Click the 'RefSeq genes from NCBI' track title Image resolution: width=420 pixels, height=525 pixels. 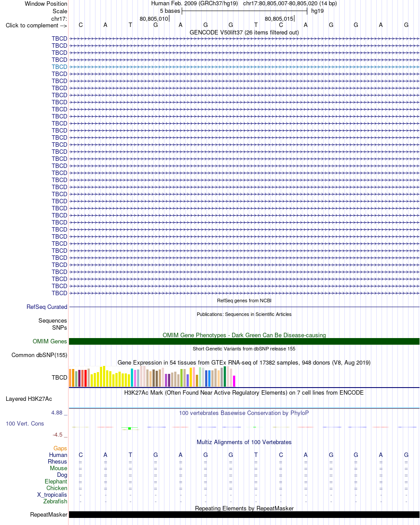tap(244, 301)
